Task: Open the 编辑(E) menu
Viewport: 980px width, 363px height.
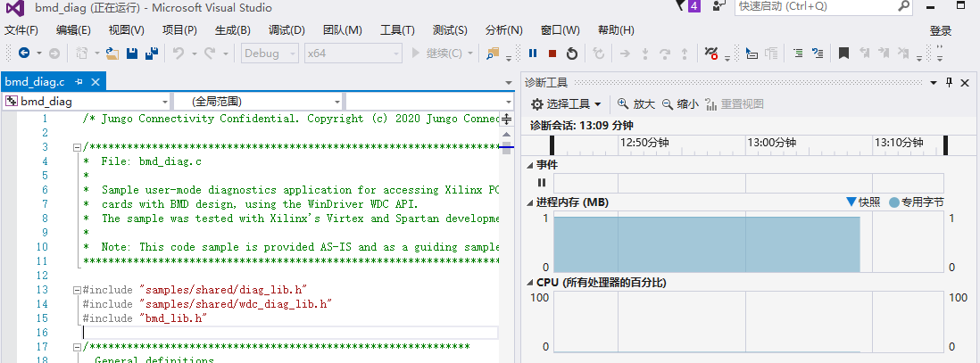Action: [x=73, y=30]
